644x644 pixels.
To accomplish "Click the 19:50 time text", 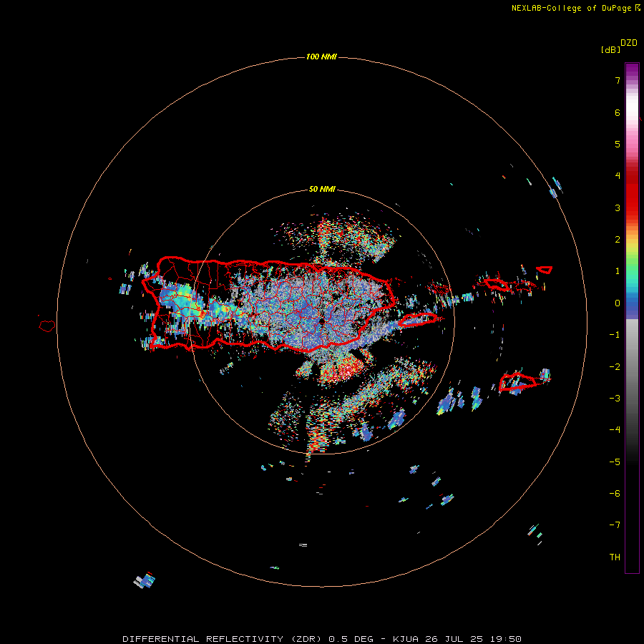I will (506, 639).
